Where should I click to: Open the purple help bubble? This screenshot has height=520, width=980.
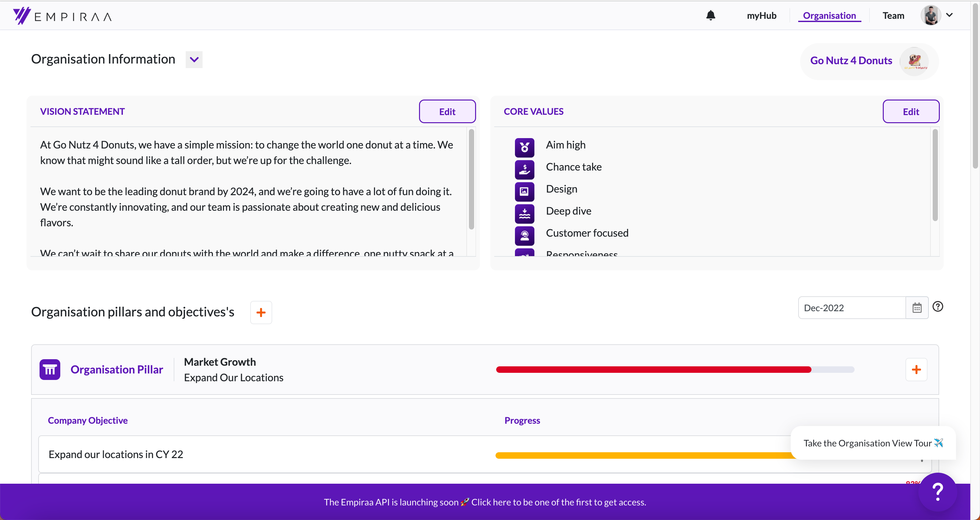click(x=938, y=491)
